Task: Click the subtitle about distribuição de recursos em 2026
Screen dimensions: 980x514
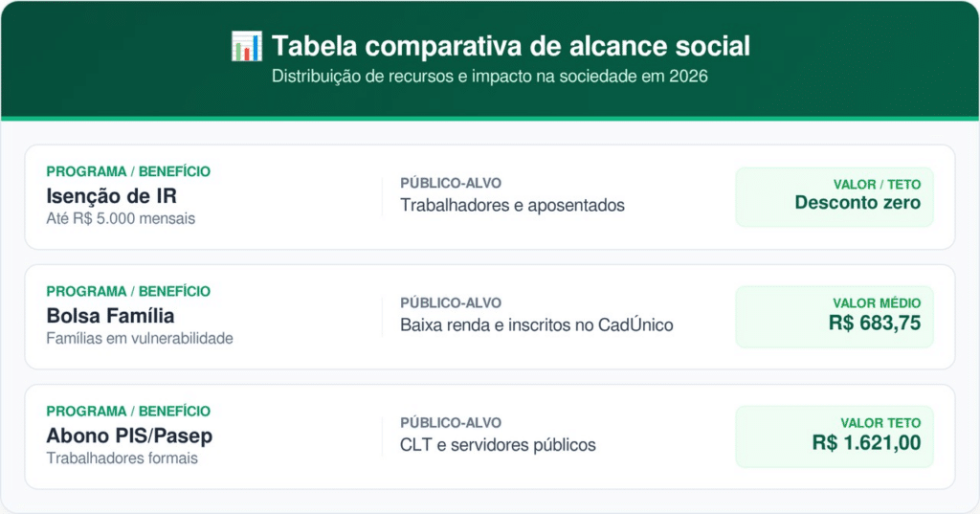Action: point(489,77)
